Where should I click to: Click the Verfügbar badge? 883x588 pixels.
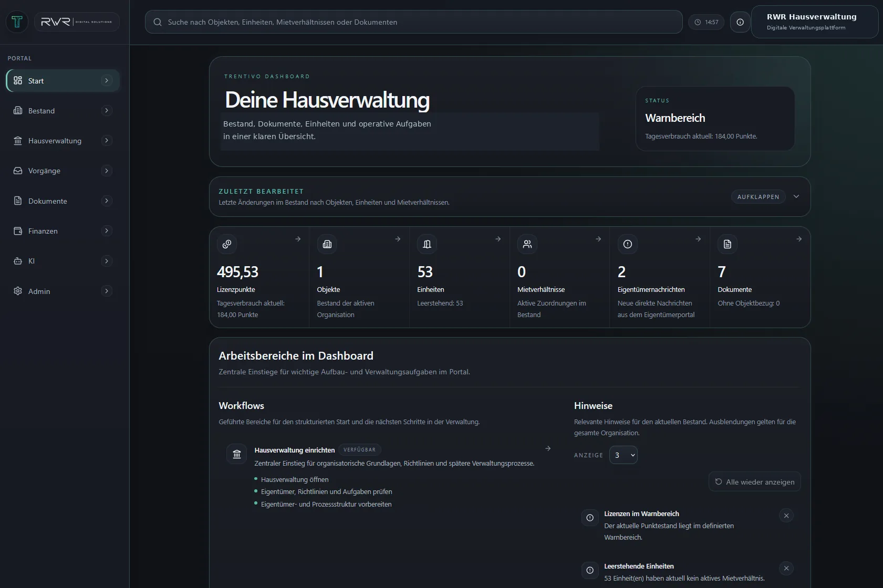coord(360,450)
